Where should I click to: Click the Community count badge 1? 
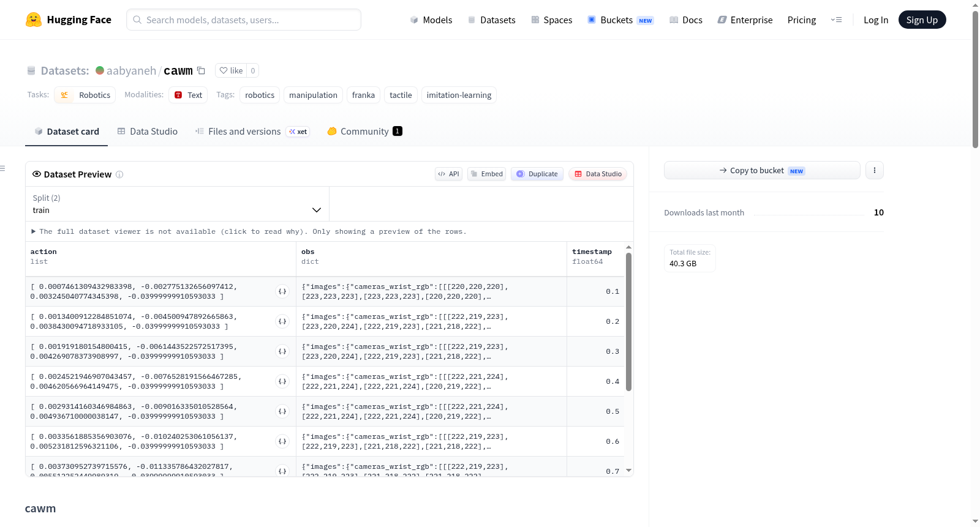pos(398,131)
